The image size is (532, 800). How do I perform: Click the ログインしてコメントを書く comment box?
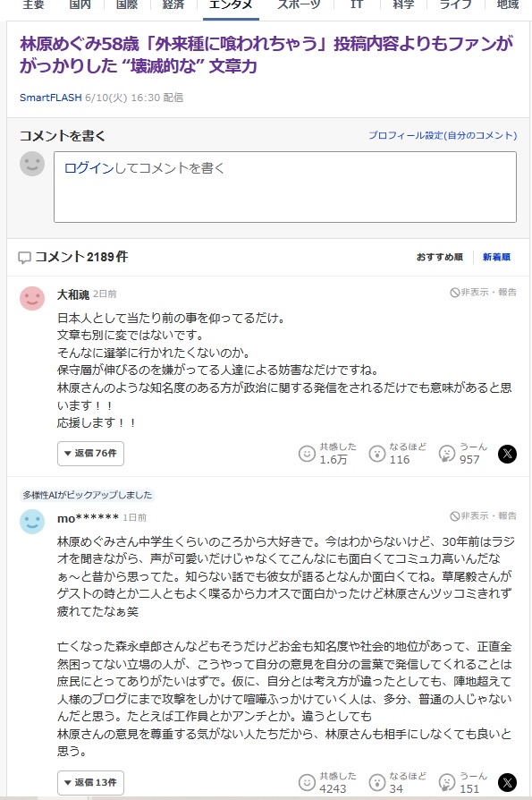click(x=285, y=187)
